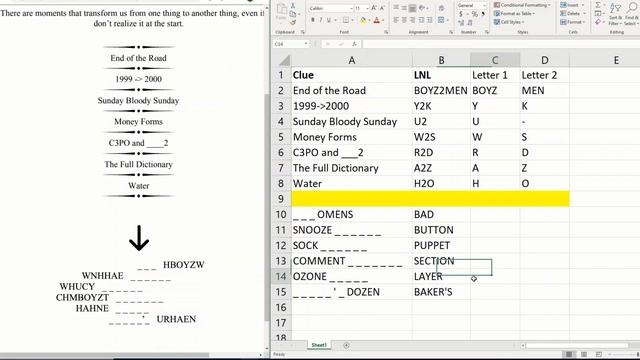This screenshot has width=640, height=360.
Task: Click the Copy icon in Clipboard group
Action: (x=293, y=14)
